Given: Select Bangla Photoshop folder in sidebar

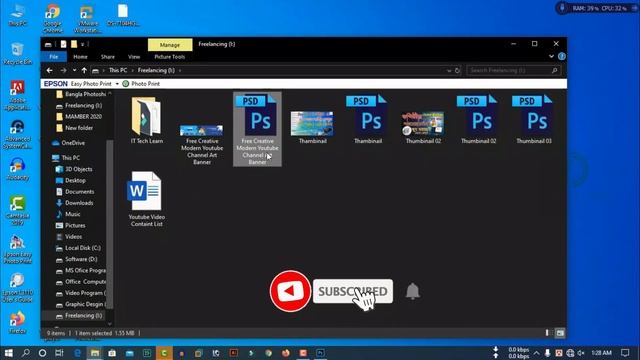Looking at the screenshot, I should (82, 94).
